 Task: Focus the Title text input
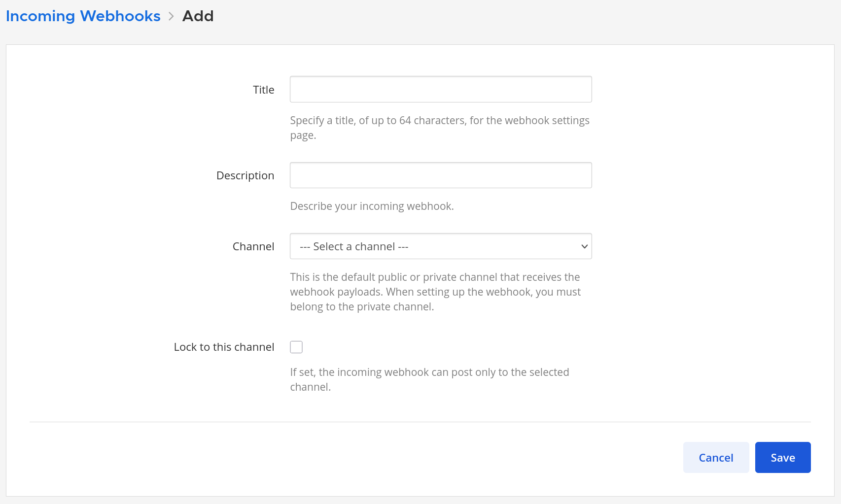(x=440, y=89)
